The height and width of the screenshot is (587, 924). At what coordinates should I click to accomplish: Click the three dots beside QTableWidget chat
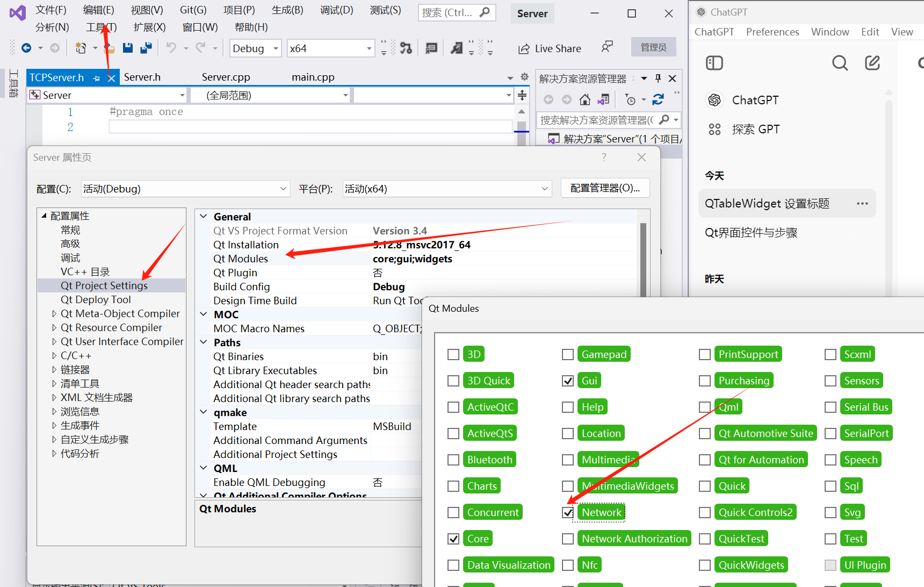[862, 203]
